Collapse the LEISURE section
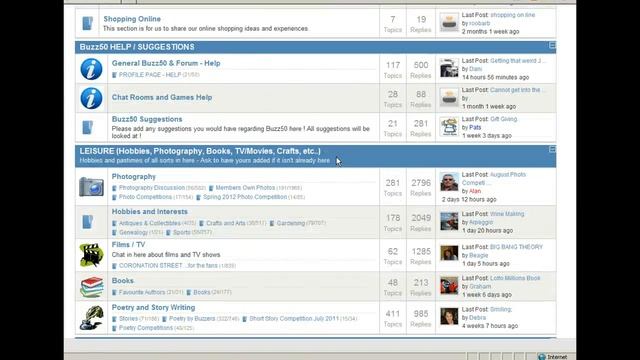The height and width of the screenshot is (360, 640). 552,149
